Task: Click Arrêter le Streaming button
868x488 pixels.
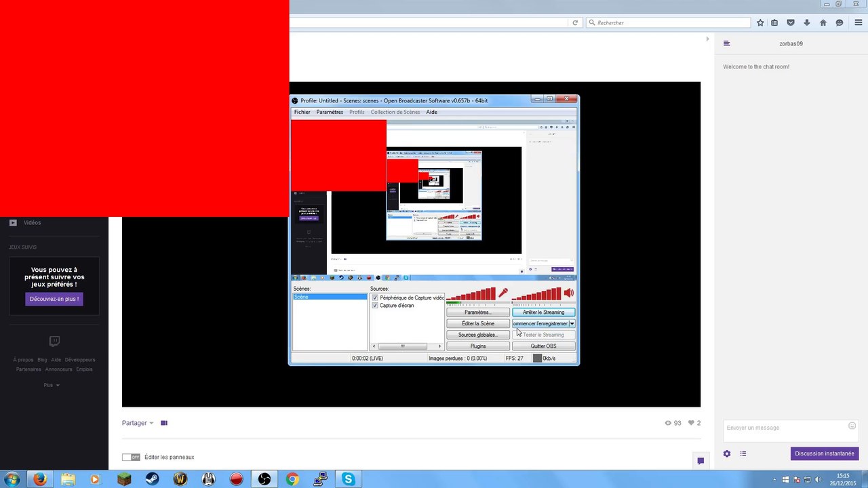Action: pyautogui.click(x=543, y=312)
